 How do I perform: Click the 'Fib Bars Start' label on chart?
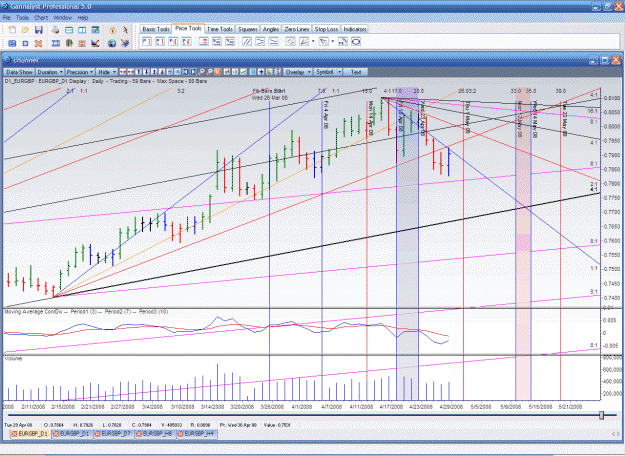(x=269, y=91)
